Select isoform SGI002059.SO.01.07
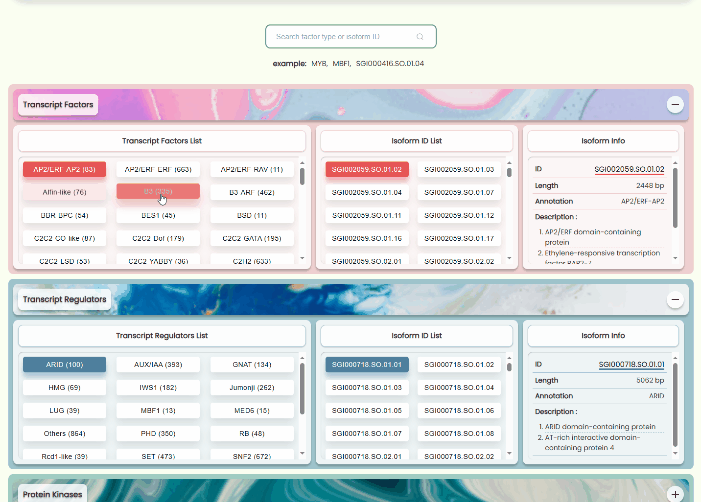 pyautogui.click(x=459, y=192)
